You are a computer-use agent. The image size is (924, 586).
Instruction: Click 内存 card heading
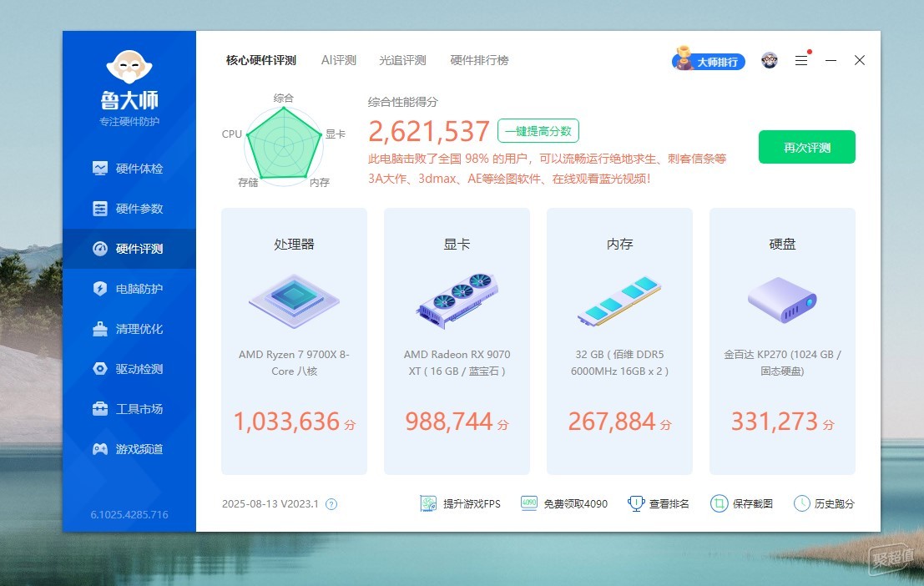pyautogui.click(x=619, y=244)
